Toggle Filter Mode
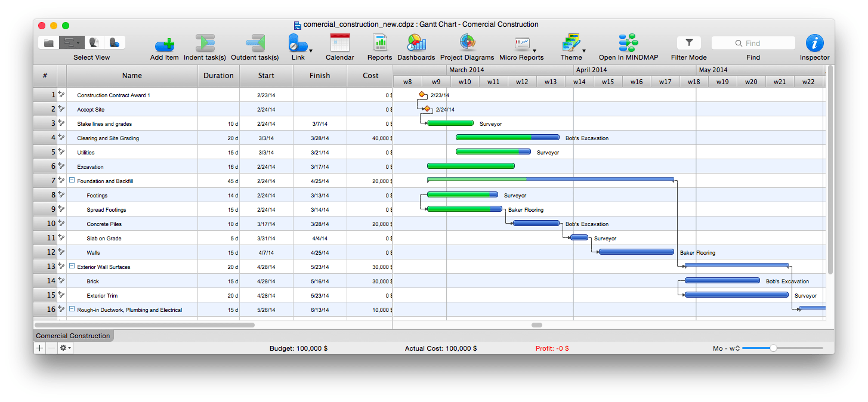Screen dimensions: 868x402 [x=688, y=44]
